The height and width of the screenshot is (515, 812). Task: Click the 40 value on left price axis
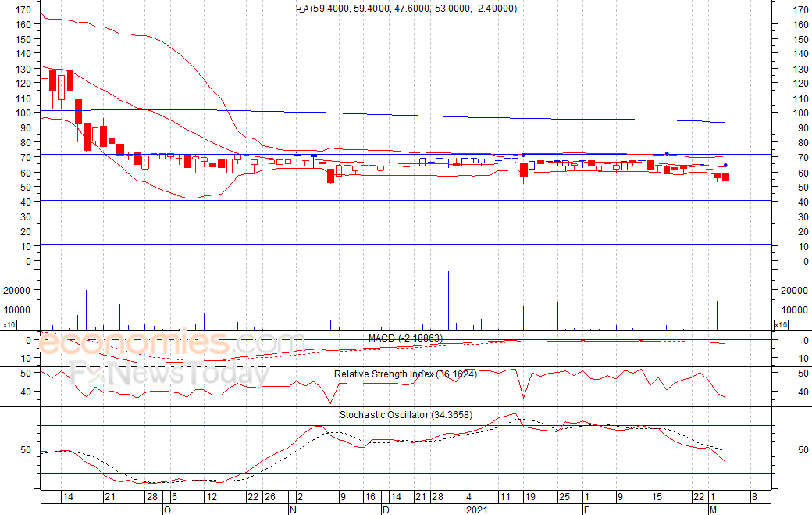(x=26, y=202)
